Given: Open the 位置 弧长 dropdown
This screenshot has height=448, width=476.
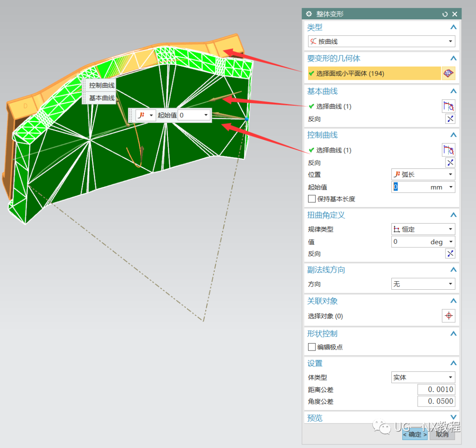Looking at the screenshot, I should coord(423,174).
